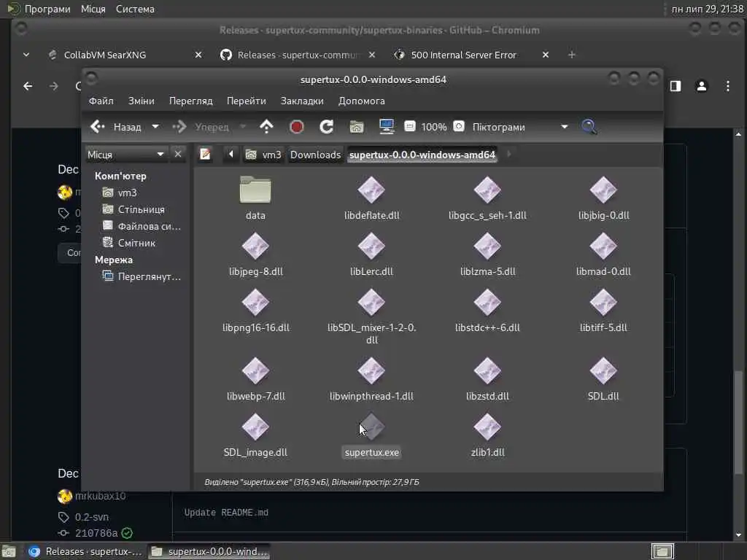Open Chromium three-dot menu
This screenshot has width=747, height=560.
coord(727,86)
